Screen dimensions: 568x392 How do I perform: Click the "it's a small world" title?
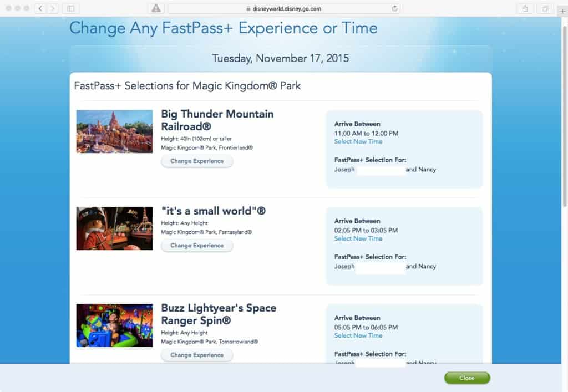click(x=214, y=211)
